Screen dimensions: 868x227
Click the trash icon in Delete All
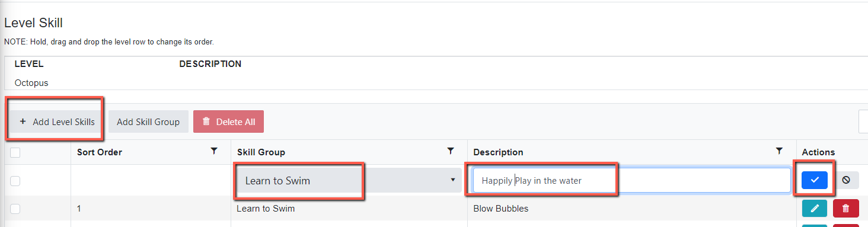[206, 122]
